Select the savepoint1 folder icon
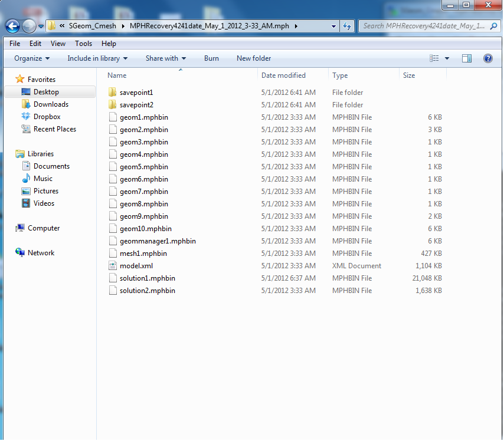Image resolution: width=504 pixels, height=441 pixels. (113, 93)
